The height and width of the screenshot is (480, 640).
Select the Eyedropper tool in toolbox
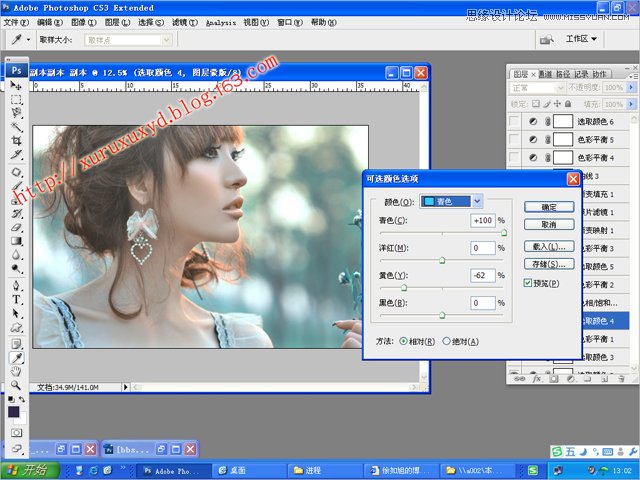[x=16, y=358]
